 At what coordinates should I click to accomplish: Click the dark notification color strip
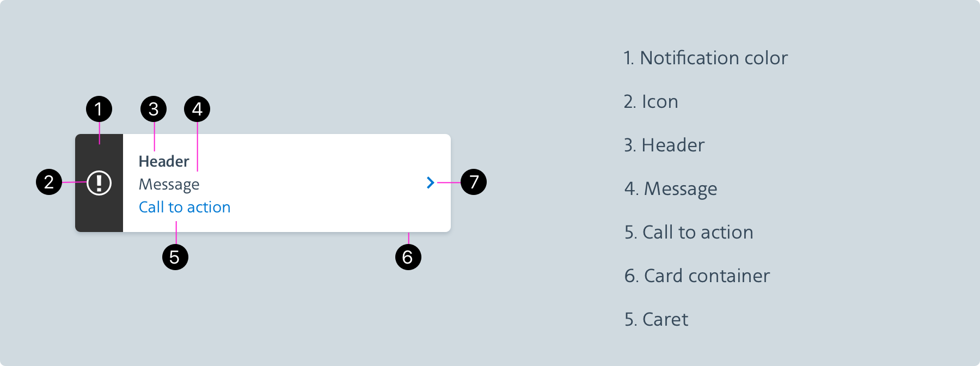99,212
